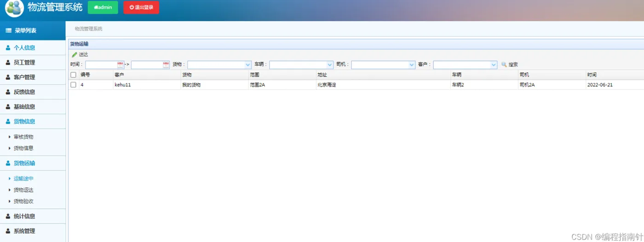Open the end date calendar picker
The image size is (644, 242).
(x=166, y=65)
